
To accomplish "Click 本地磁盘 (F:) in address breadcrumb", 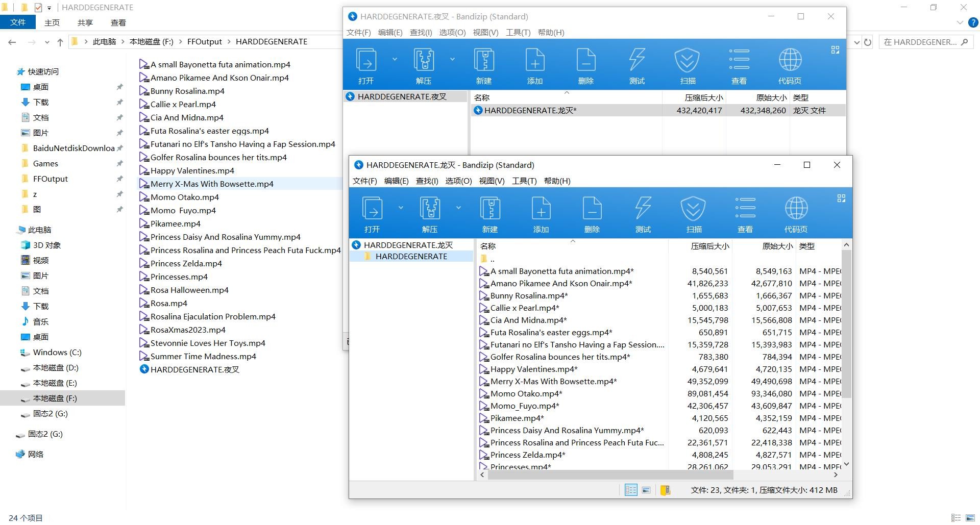I will click(x=152, y=42).
